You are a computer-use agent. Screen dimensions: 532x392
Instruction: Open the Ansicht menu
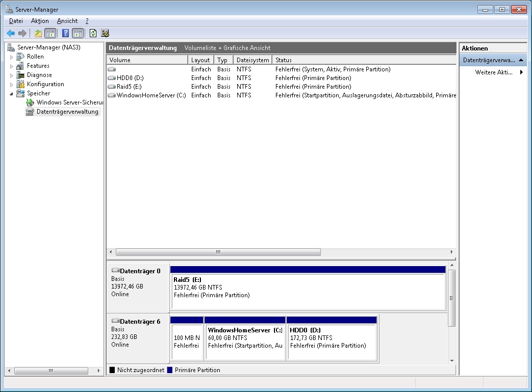pyautogui.click(x=67, y=21)
